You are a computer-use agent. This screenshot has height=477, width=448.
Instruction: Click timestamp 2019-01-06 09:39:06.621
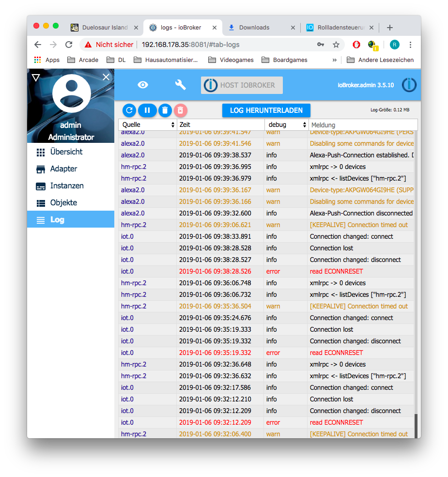tap(215, 225)
